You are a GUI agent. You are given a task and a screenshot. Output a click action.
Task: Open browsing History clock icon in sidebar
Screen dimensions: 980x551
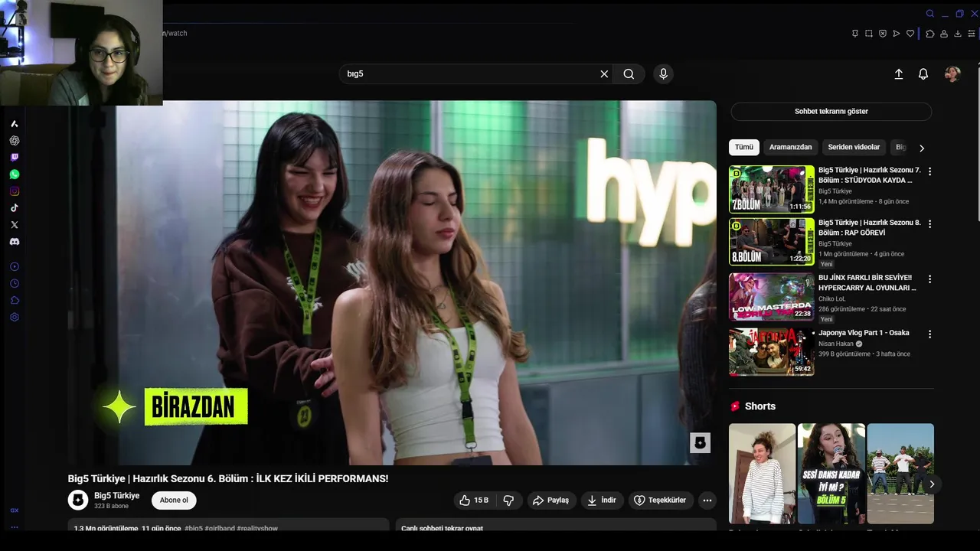coord(14,283)
